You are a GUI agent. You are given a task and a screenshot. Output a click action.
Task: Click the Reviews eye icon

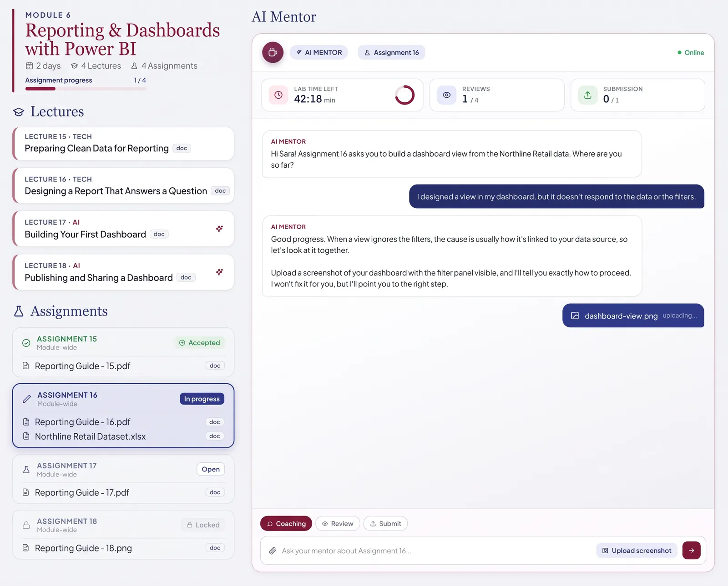tap(447, 95)
